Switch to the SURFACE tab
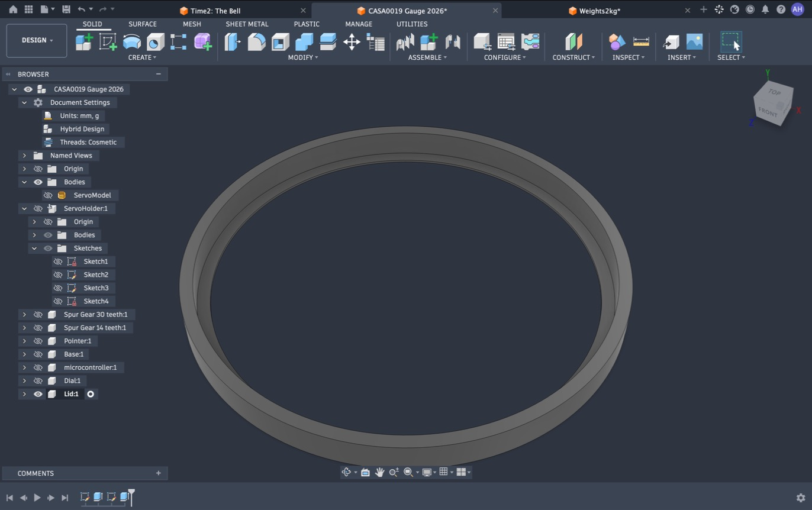 point(143,24)
